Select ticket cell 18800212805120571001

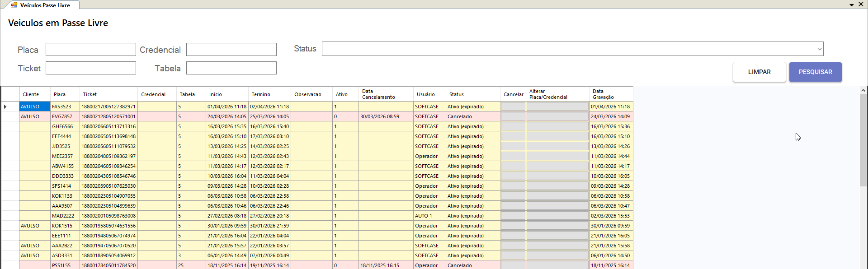[x=108, y=116]
